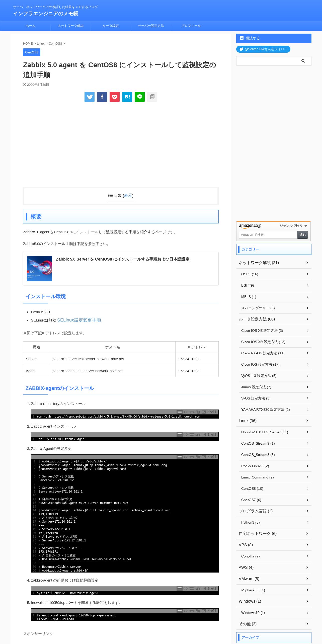Click the chevron beside VMware (5)
This screenshot has width=322, height=644.
(307, 579)
